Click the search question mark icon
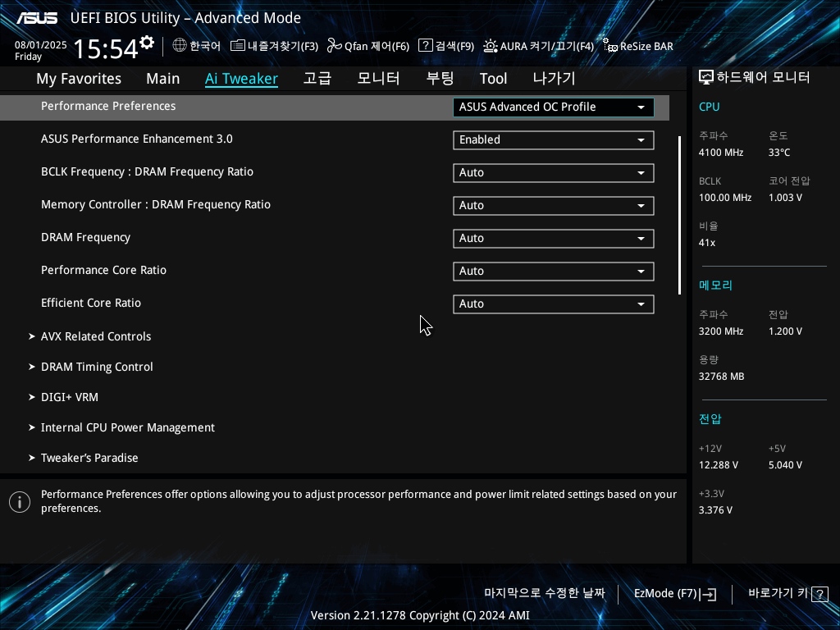 (x=426, y=45)
